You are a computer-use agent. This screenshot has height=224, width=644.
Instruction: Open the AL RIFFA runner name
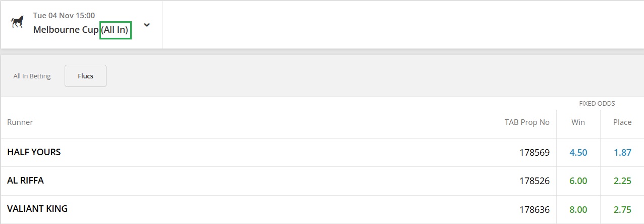(25, 180)
